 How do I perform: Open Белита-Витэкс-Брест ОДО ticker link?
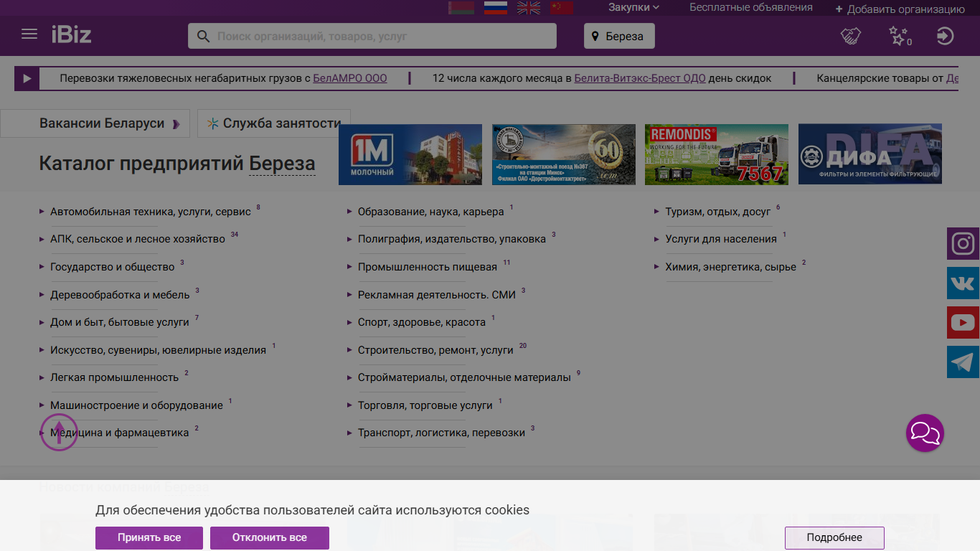tap(640, 78)
